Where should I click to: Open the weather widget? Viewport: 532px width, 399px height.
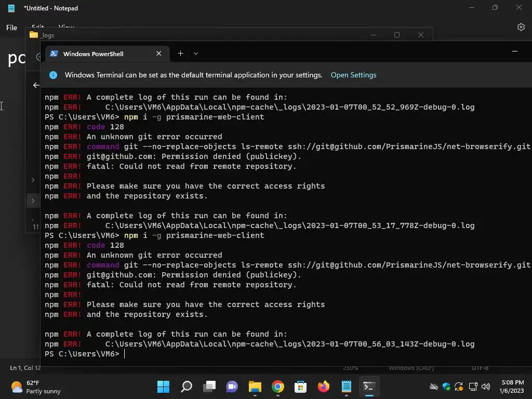point(36,387)
